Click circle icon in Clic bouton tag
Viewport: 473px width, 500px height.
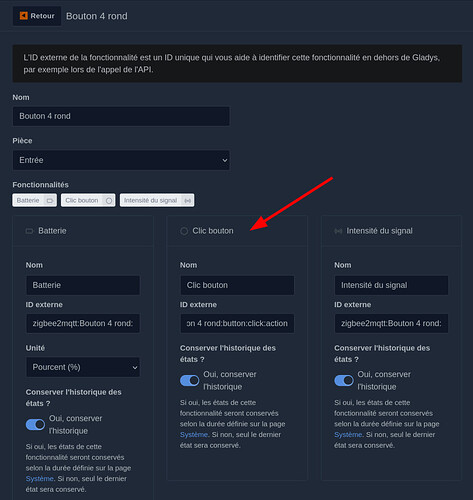pyautogui.click(x=109, y=201)
